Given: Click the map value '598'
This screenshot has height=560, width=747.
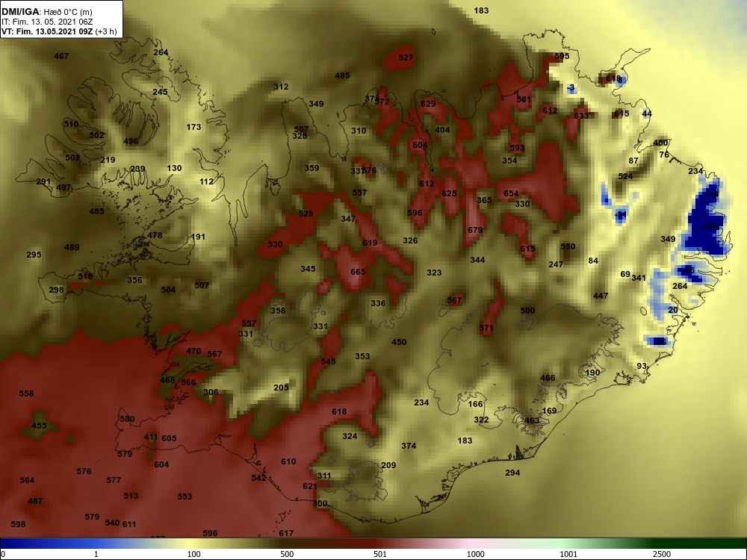Looking at the screenshot, I should point(18,524).
